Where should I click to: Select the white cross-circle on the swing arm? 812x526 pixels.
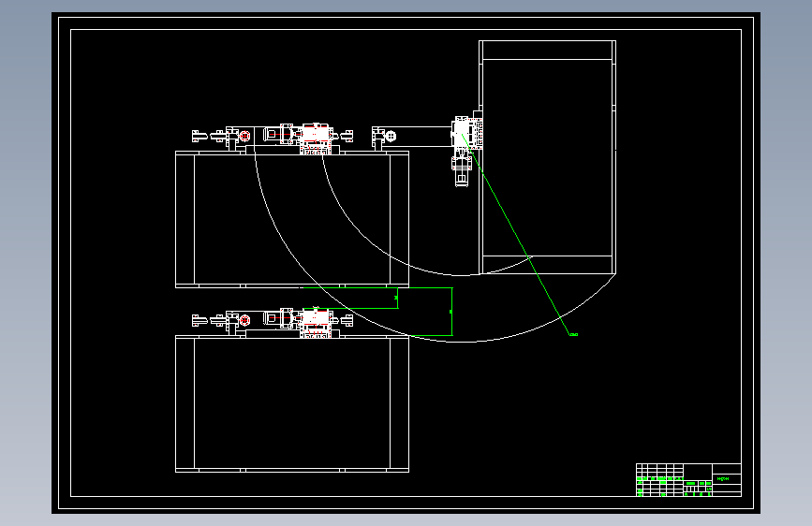click(x=391, y=136)
